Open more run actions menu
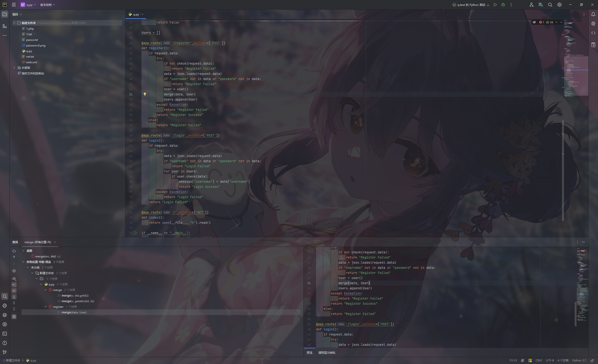This screenshot has height=364, width=598. coord(511,5)
